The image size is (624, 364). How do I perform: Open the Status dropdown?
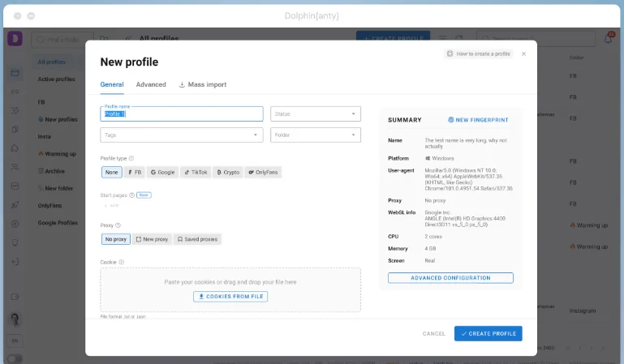click(x=316, y=113)
